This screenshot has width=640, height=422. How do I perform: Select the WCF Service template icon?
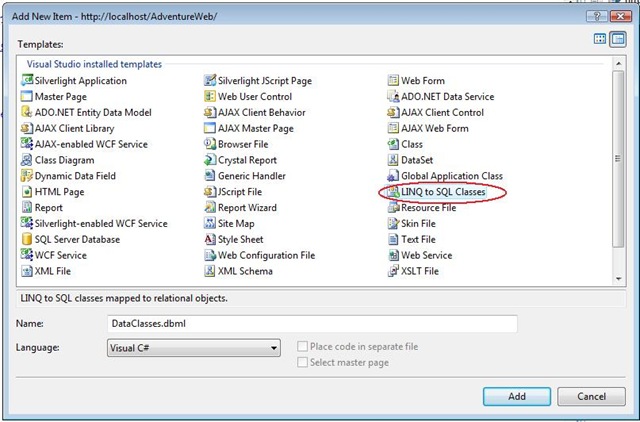point(26,256)
